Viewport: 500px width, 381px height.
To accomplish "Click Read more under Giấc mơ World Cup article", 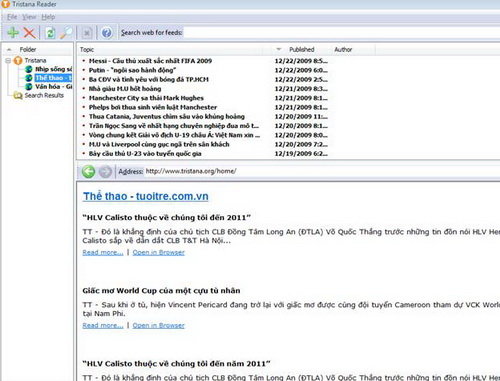I will [103, 326].
